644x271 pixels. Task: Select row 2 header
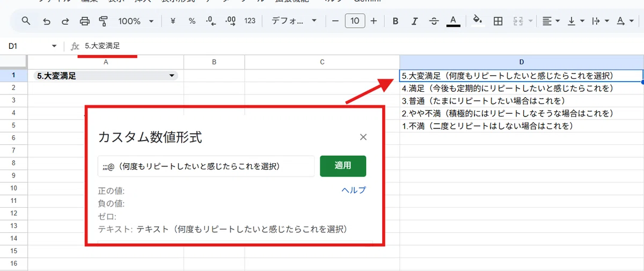(x=13, y=87)
